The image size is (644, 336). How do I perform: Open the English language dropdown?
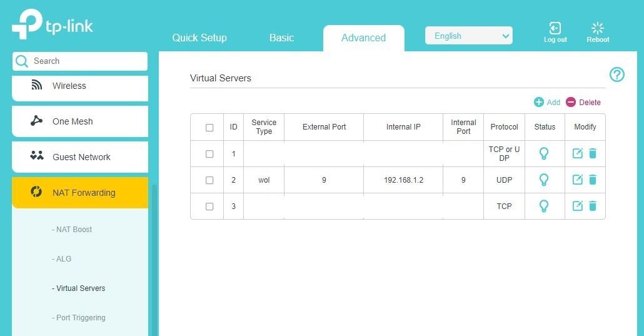click(x=469, y=36)
